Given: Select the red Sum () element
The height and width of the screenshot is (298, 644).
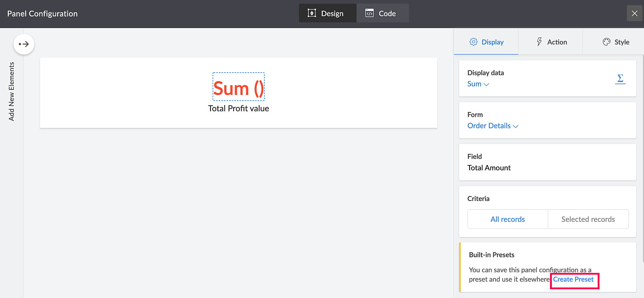Looking at the screenshot, I should [238, 88].
